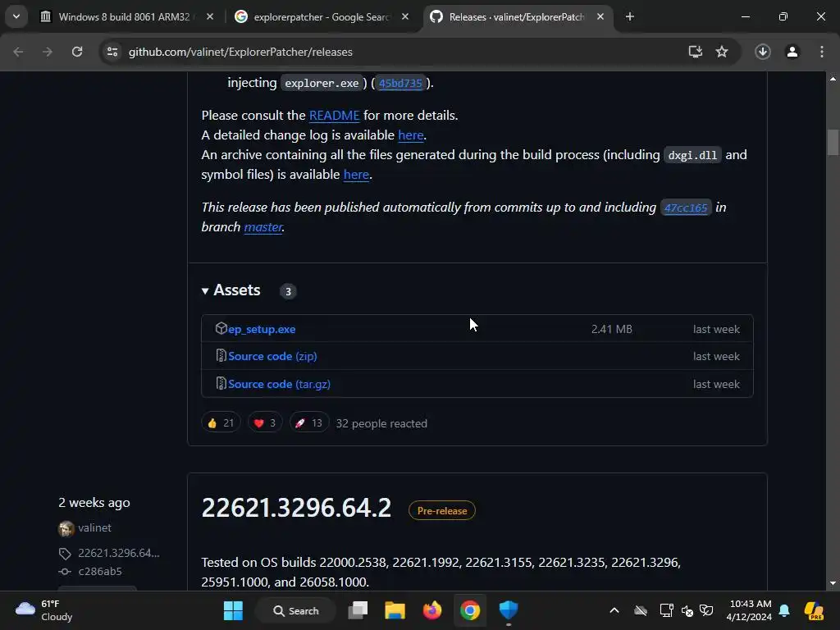Screen dimensions: 840x630
Task: Click the muted volume tray icon
Action: click(x=687, y=610)
